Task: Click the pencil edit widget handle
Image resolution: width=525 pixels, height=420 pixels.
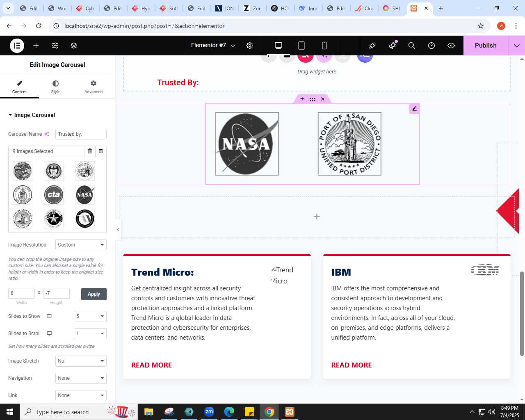Action: coord(414,109)
